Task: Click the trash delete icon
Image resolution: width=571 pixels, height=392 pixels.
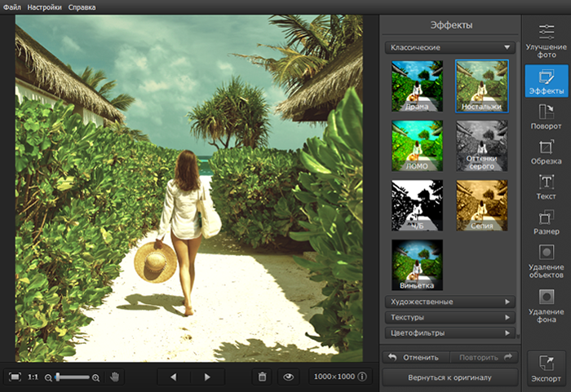Action: click(262, 377)
